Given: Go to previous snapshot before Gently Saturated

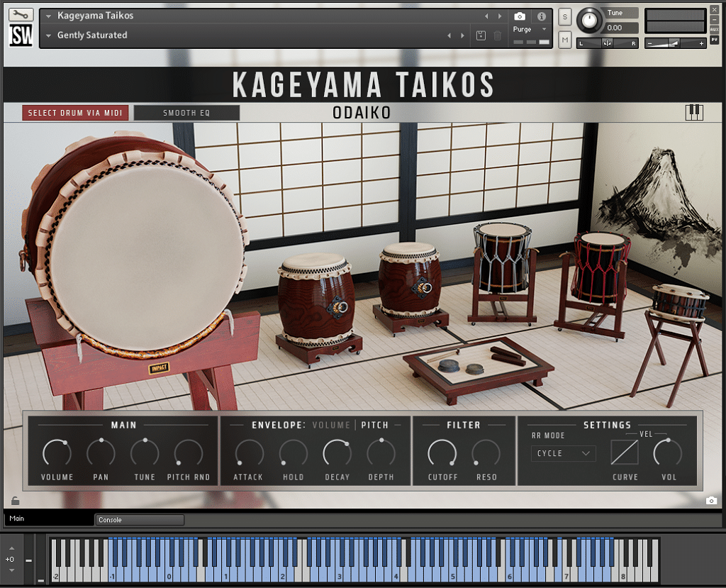Looking at the screenshot, I should click(x=449, y=35).
